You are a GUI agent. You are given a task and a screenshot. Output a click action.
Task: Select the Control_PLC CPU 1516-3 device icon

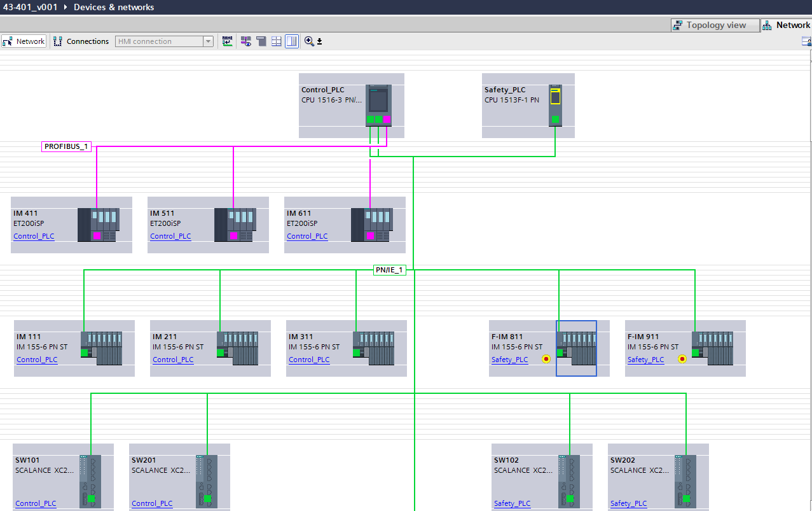379,105
